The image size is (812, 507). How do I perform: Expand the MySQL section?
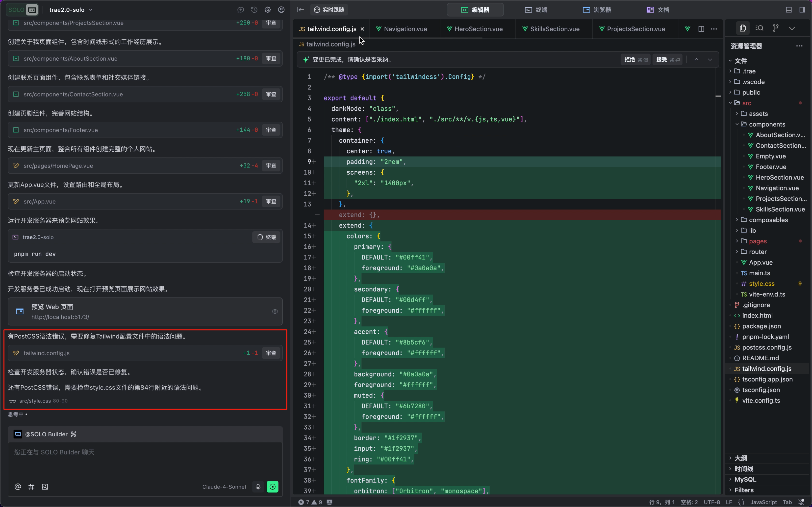tap(745, 480)
